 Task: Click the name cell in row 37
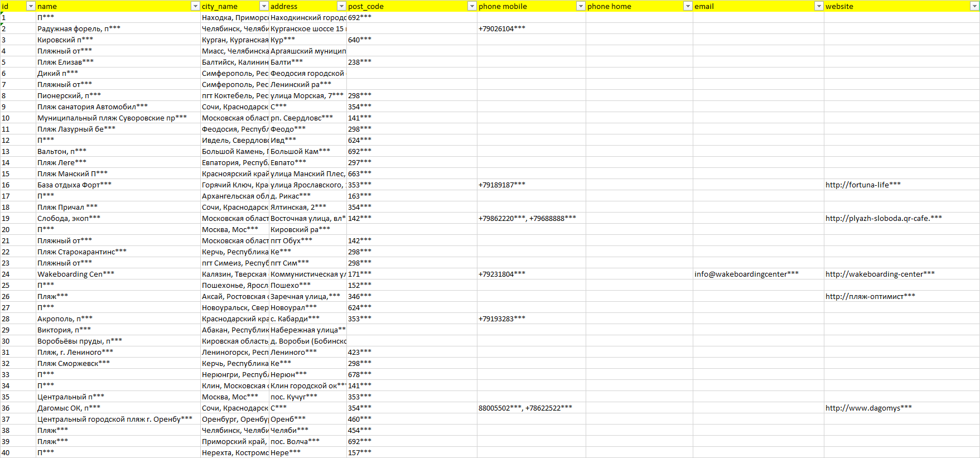[114, 419]
